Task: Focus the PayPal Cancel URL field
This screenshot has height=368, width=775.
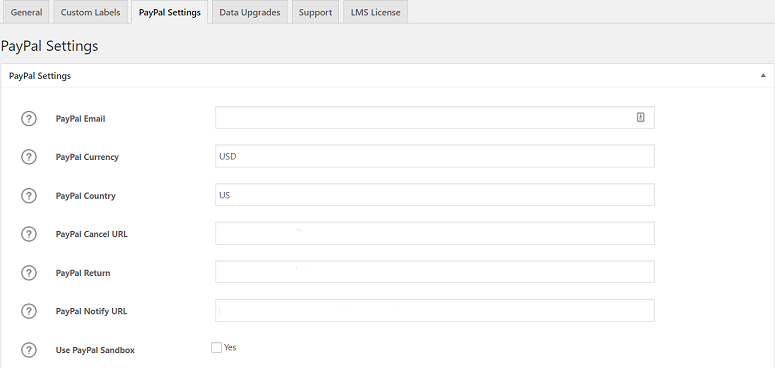Action: 435,233
